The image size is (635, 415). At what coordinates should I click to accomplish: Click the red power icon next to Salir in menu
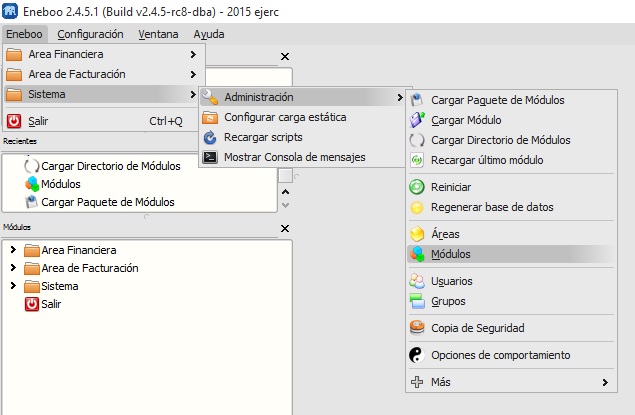point(14,121)
